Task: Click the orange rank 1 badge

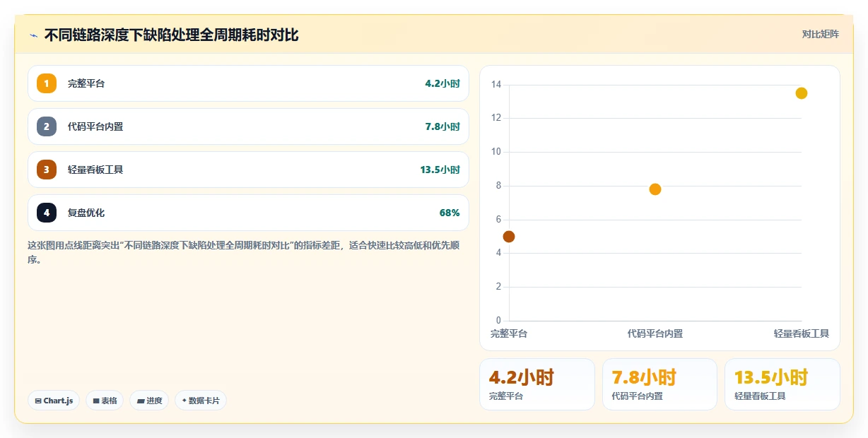Action: 47,83
